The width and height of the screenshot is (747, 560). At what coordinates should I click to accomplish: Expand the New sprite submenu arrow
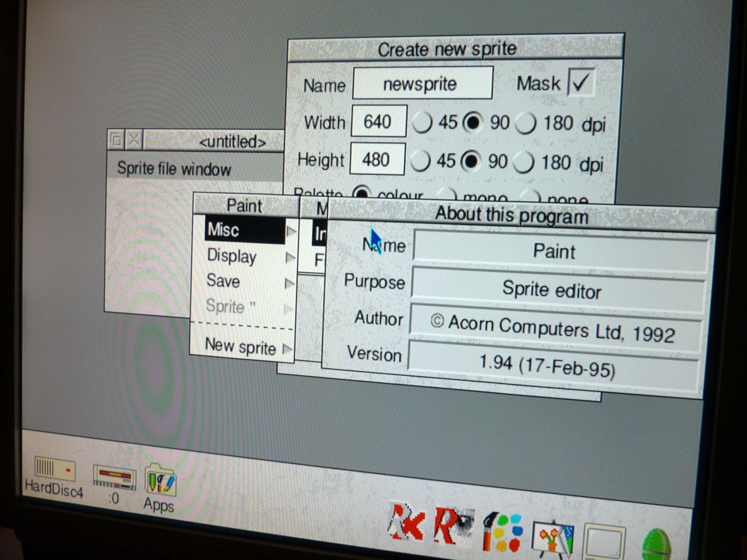(287, 349)
